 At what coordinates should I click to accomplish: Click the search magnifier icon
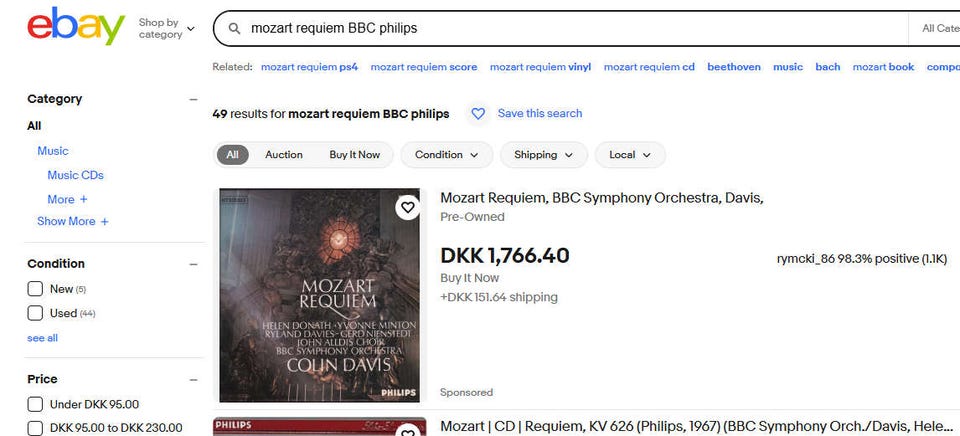(235, 29)
